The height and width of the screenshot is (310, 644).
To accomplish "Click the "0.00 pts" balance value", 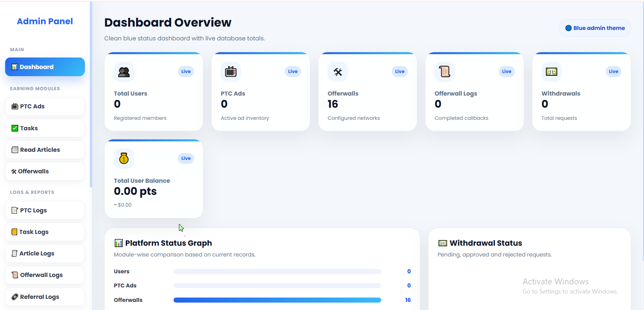I will tap(135, 191).
